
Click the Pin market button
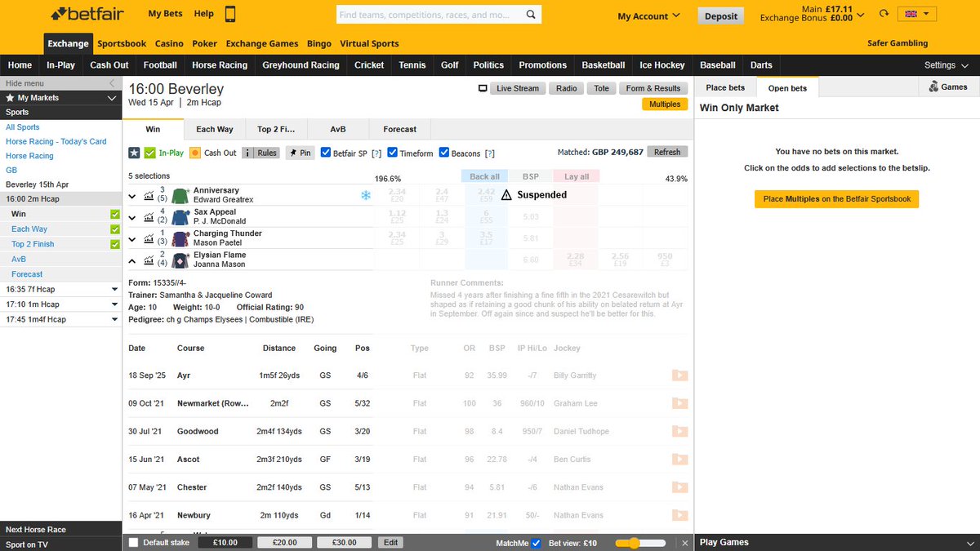click(x=301, y=153)
